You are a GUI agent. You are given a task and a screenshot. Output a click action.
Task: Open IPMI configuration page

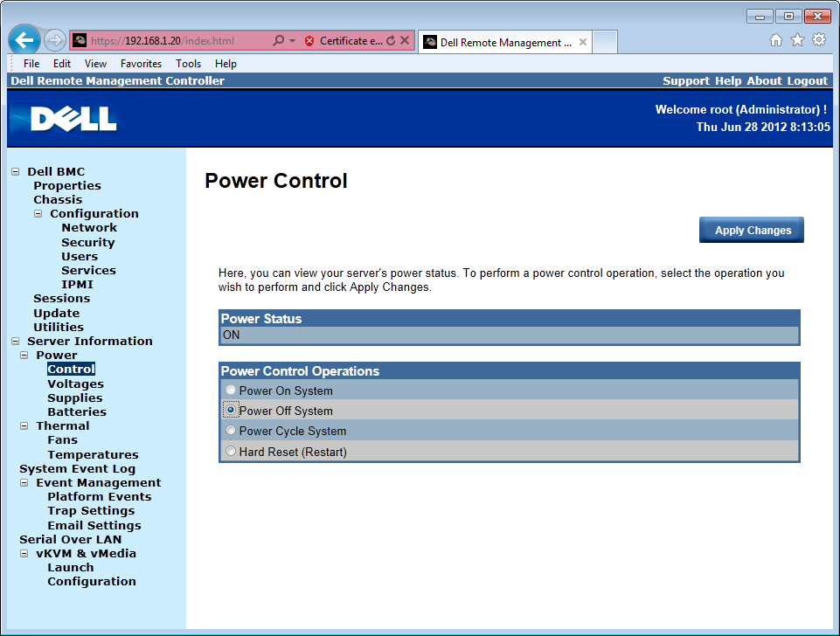pos(77,284)
